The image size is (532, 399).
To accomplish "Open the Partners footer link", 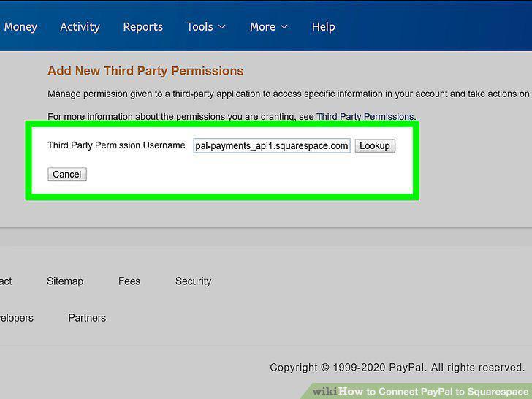I will pyautogui.click(x=87, y=318).
